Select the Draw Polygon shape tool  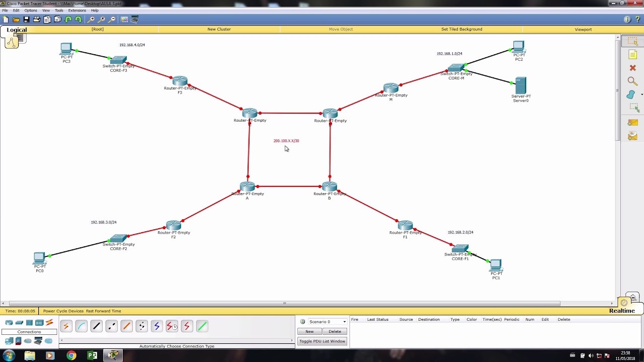point(631,95)
